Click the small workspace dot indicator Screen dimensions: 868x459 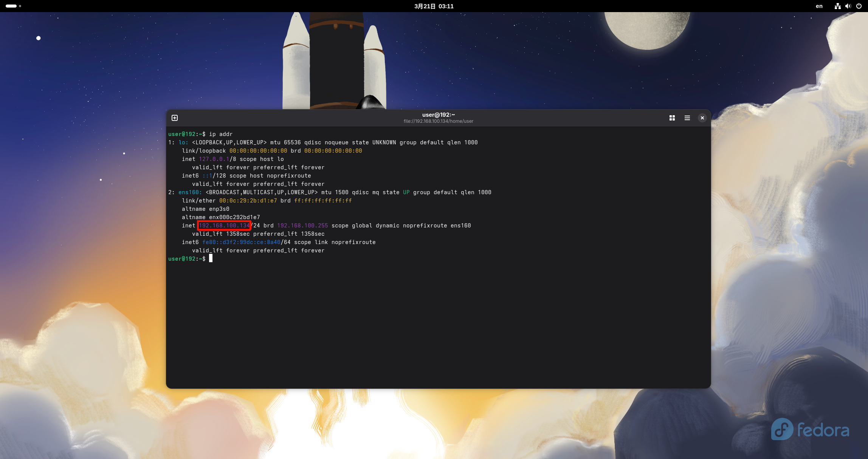(20, 6)
